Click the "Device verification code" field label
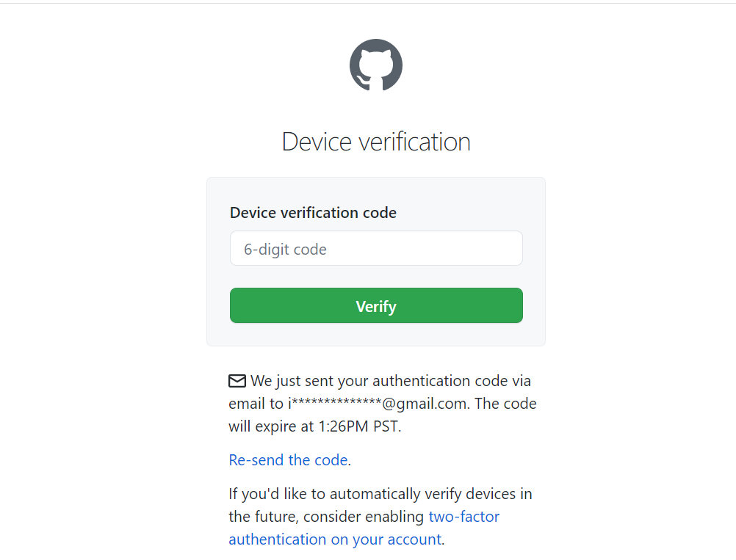The height and width of the screenshot is (560, 736). pos(313,213)
